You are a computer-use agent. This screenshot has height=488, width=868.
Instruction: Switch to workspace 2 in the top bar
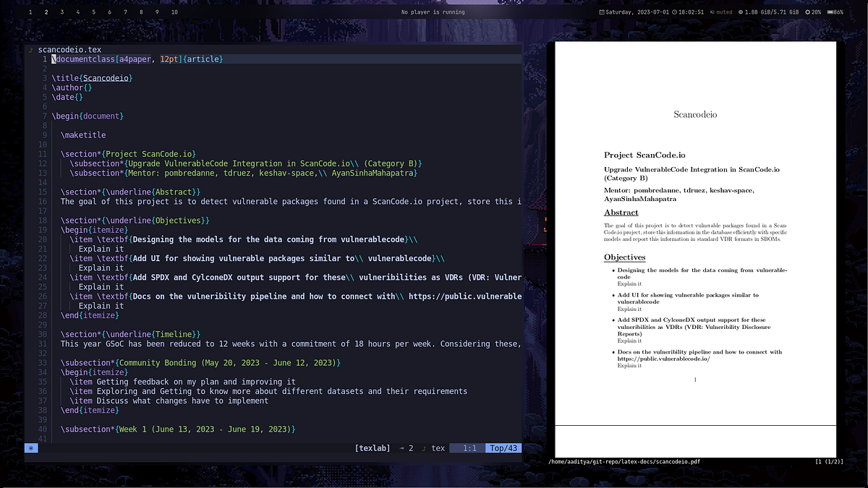pyautogui.click(x=45, y=12)
